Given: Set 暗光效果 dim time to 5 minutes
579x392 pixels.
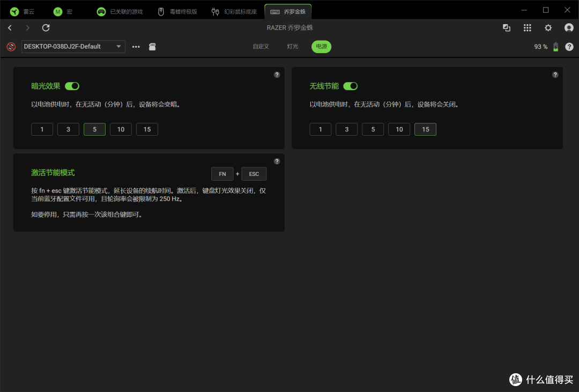Looking at the screenshot, I should [94, 129].
